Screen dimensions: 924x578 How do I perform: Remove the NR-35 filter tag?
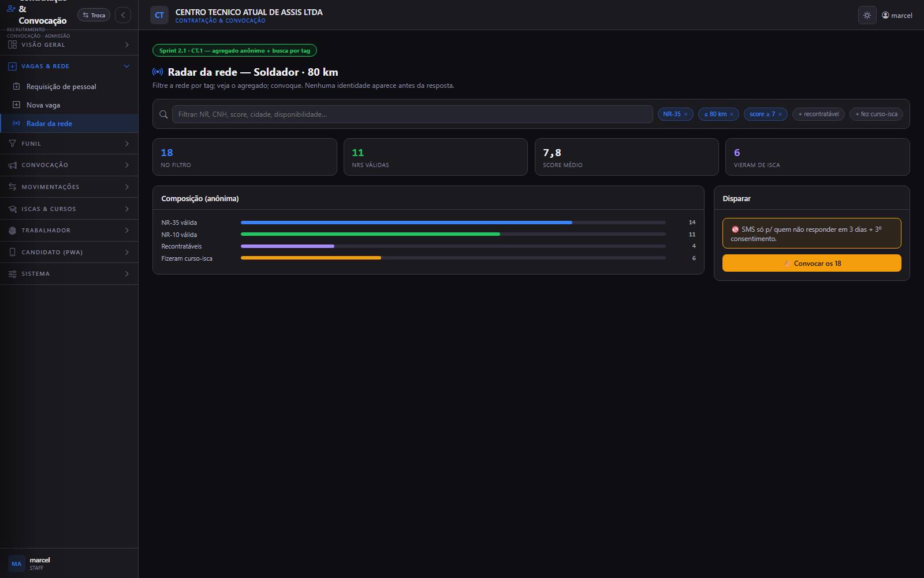tap(686, 114)
